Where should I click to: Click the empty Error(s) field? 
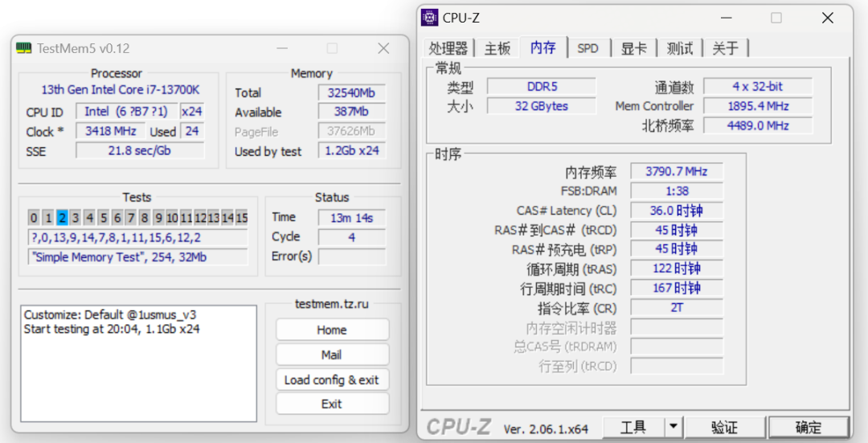point(352,256)
